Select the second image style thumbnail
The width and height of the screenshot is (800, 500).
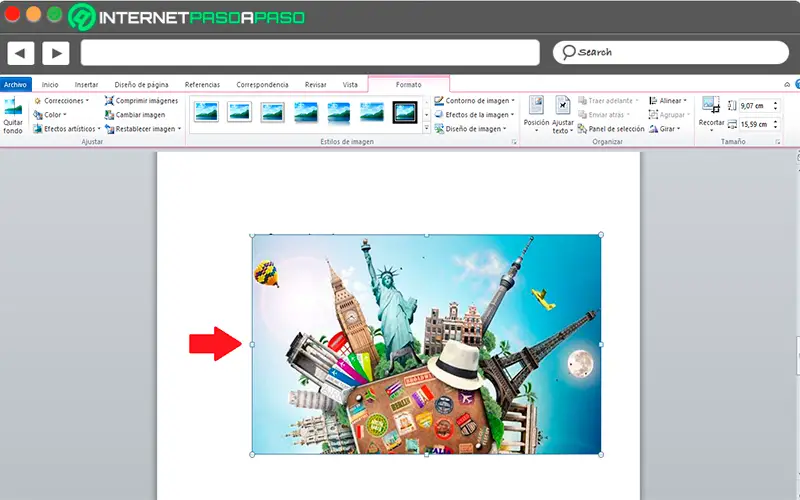[x=239, y=112]
